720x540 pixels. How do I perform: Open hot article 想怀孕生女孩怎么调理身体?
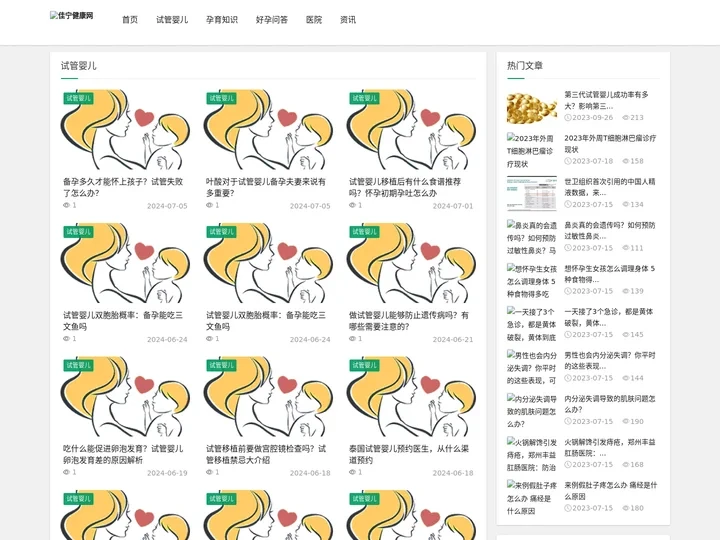coord(609,274)
